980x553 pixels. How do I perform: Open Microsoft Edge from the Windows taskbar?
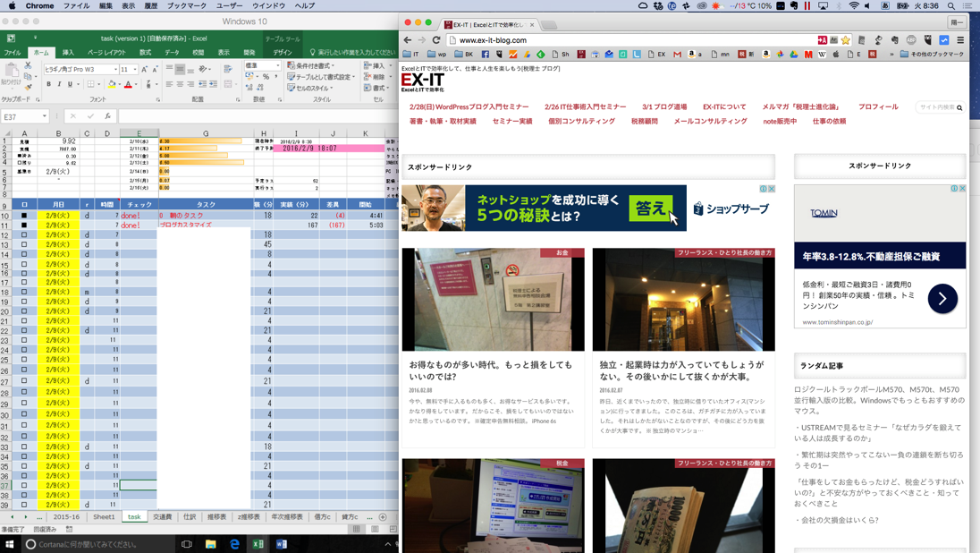pyautogui.click(x=234, y=544)
